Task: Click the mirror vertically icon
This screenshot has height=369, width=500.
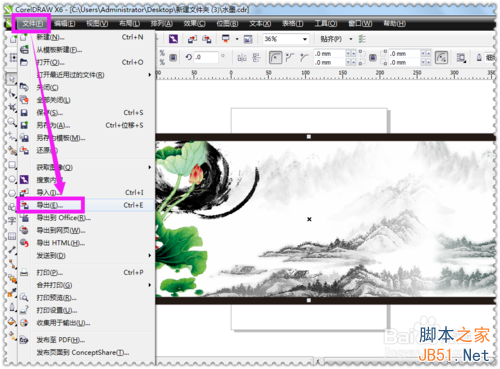Action: [x=256, y=58]
